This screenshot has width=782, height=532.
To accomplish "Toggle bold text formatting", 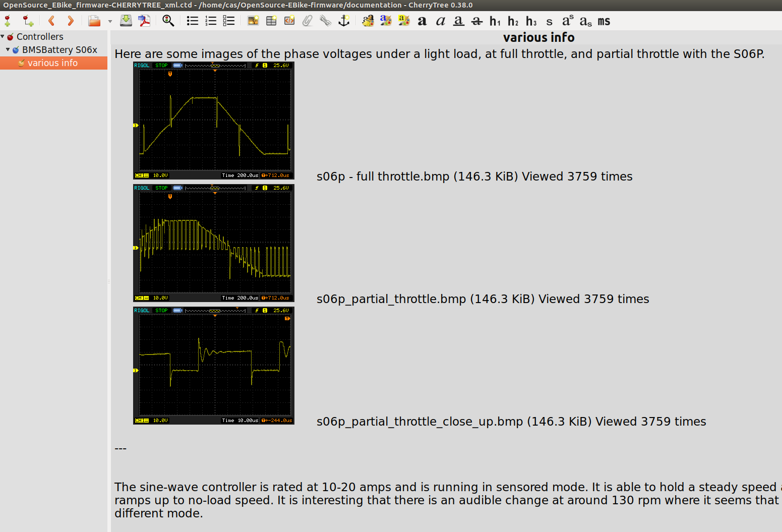I will click(422, 21).
